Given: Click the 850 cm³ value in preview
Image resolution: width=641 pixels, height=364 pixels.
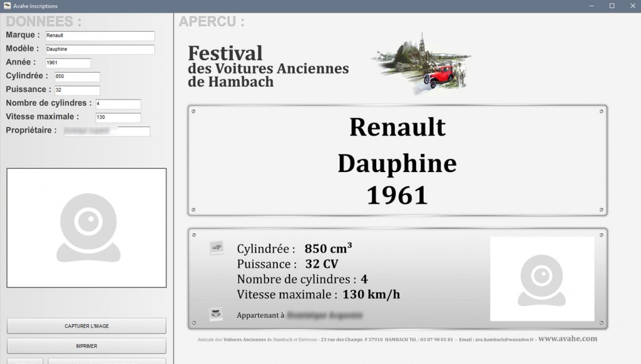Looking at the screenshot, I should tap(328, 248).
